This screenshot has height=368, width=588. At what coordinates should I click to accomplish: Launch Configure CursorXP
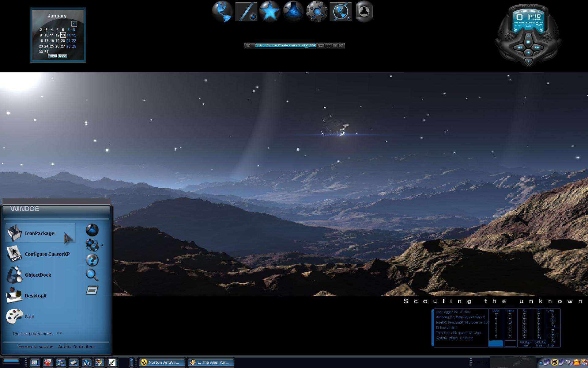pos(47,254)
